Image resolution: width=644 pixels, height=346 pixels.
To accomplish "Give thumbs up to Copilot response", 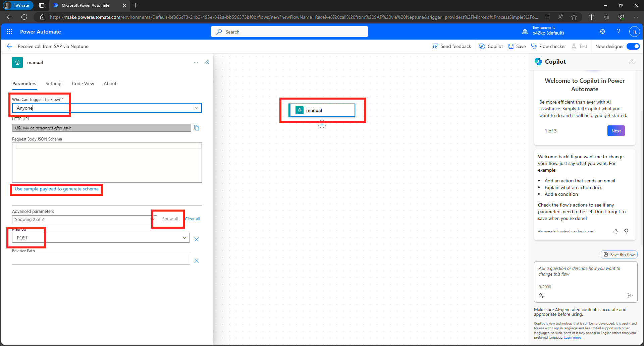I will pyautogui.click(x=615, y=231).
